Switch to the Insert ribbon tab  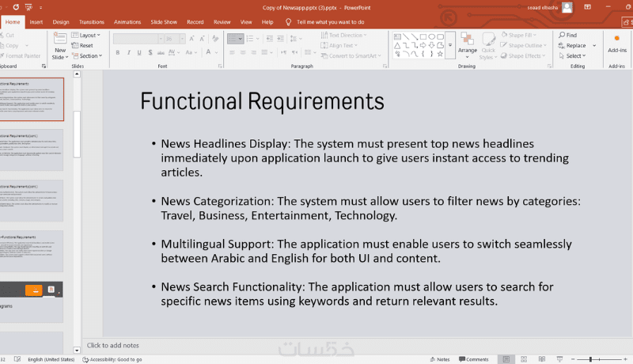[36, 22]
